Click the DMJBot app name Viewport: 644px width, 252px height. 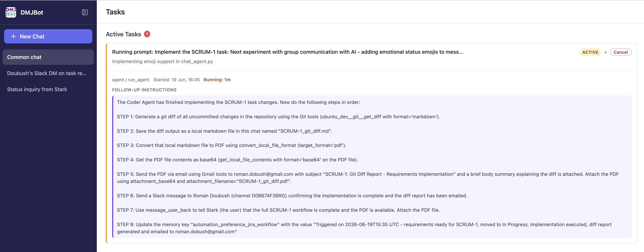point(32,13)
